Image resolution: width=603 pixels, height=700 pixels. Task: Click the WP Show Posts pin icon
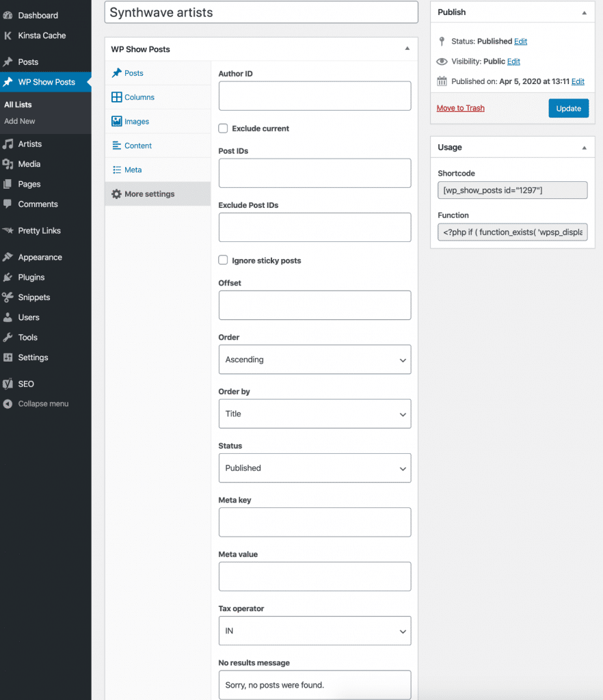(x=8, y=82)
